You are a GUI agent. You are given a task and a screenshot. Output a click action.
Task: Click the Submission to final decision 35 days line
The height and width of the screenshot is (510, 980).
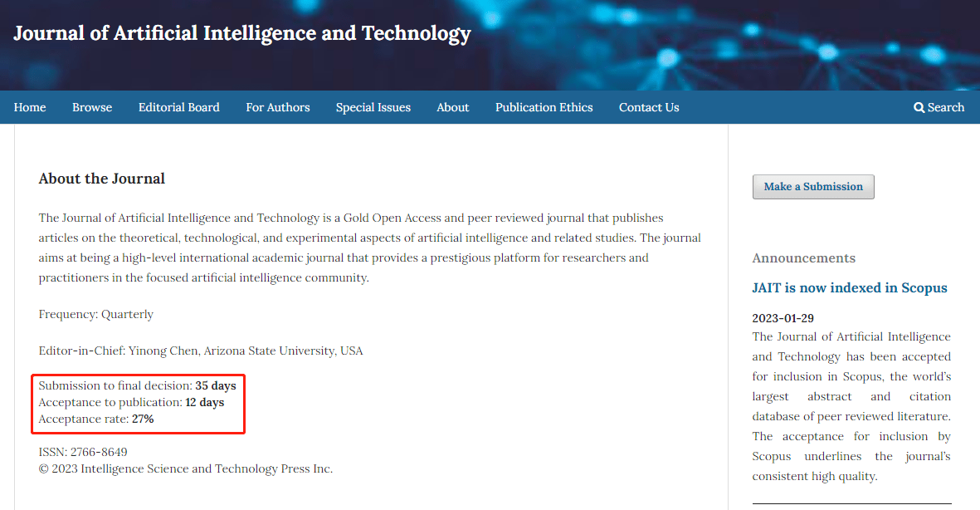pos(138,385)
